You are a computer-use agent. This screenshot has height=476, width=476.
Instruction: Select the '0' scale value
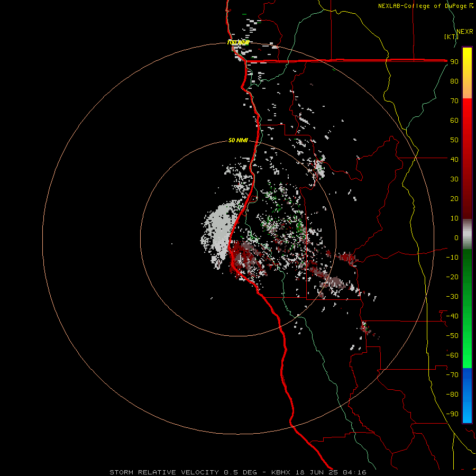coord(456,237)
